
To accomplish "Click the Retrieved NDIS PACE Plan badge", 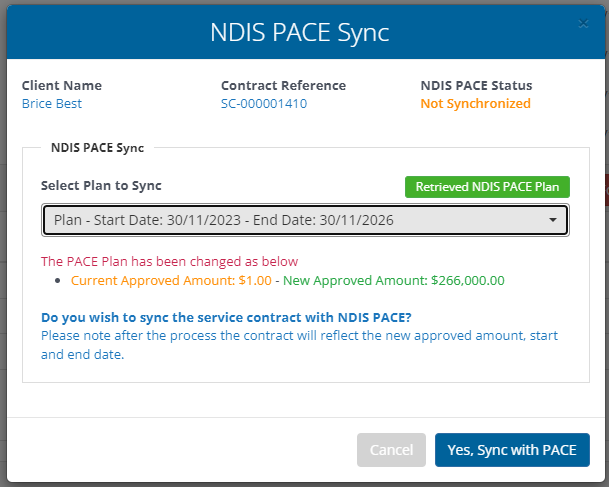I will coord(487,187).
